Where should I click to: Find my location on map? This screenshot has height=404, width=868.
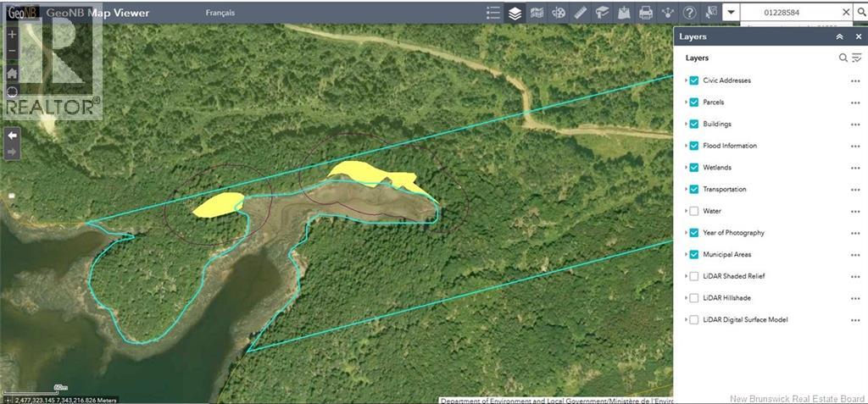[12, 91]
